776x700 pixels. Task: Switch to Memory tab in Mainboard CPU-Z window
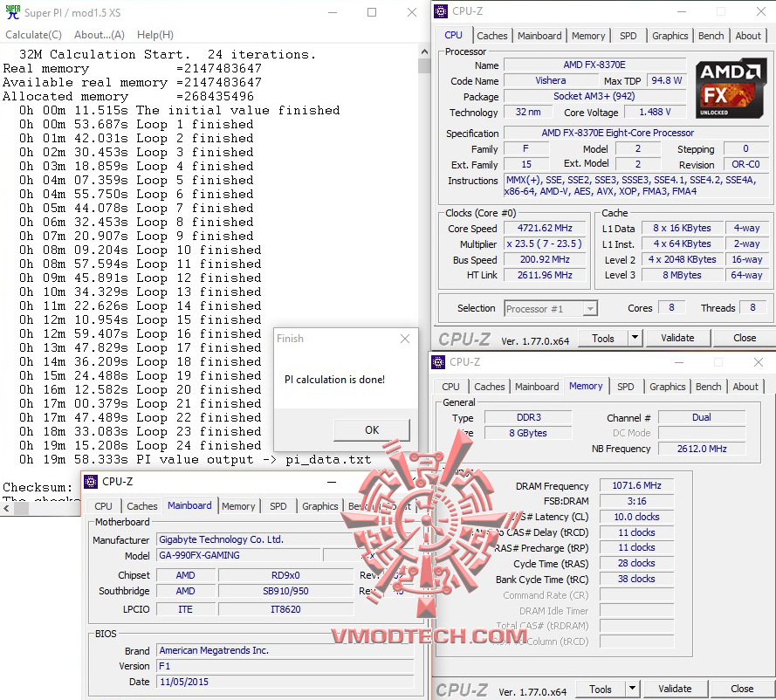click(238, 506)
